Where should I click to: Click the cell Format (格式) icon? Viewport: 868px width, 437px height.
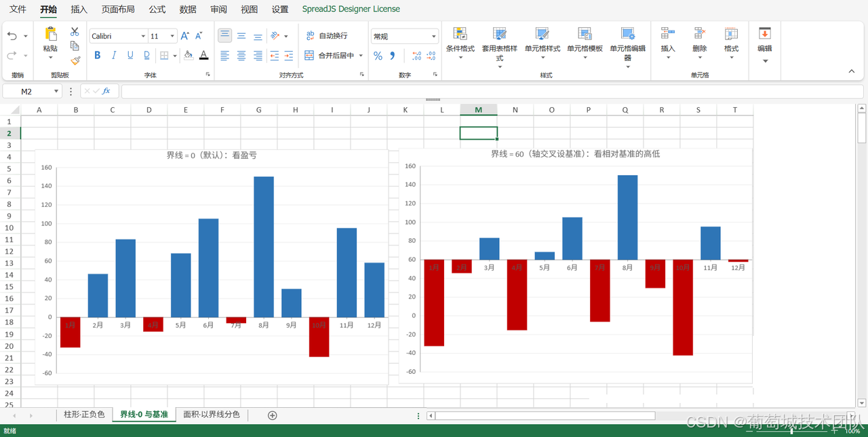[731, 34]
